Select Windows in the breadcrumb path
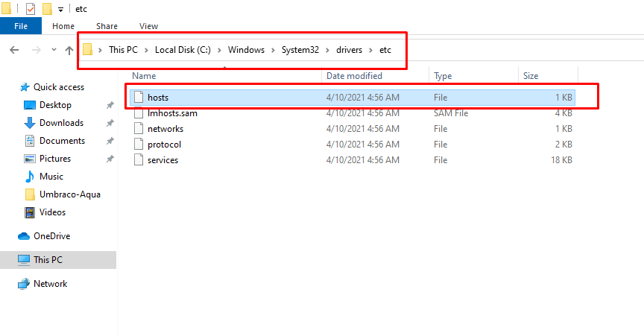The image size is (644, 336). (246, 50)
